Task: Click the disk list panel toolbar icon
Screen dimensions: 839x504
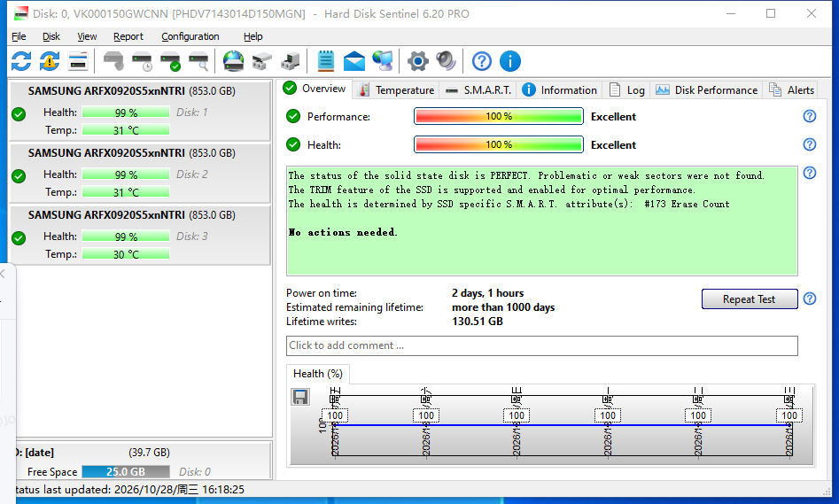Action: point(78,61)
